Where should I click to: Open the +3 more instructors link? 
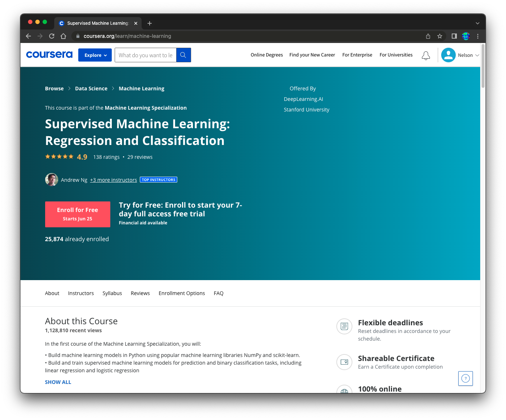113,180
